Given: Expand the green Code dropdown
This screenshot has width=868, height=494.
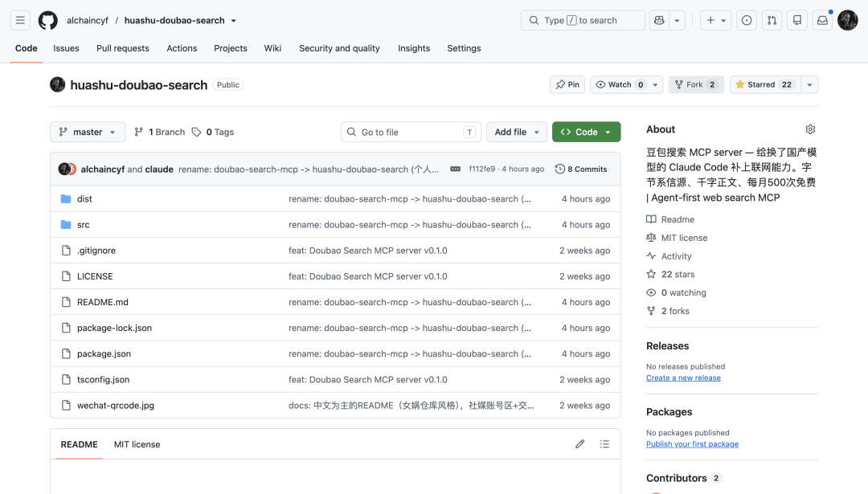Looking at the screenshot, I should (x=586, y=133).
